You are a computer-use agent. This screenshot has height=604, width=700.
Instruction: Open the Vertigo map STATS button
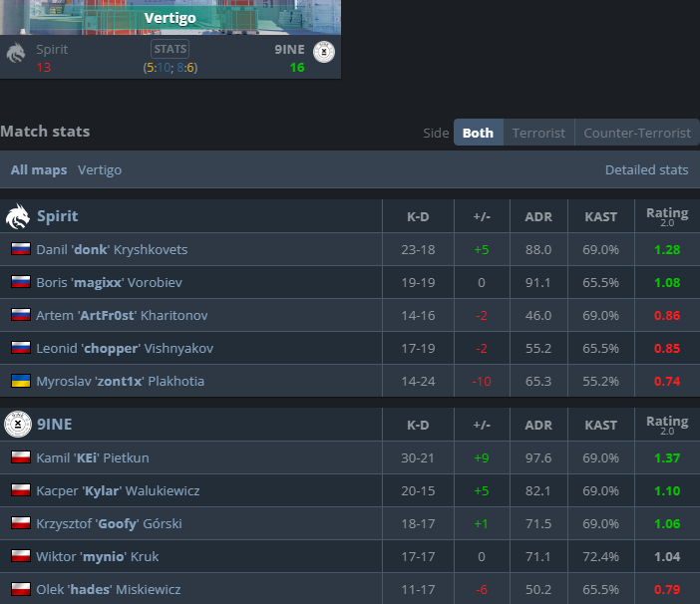171,49
